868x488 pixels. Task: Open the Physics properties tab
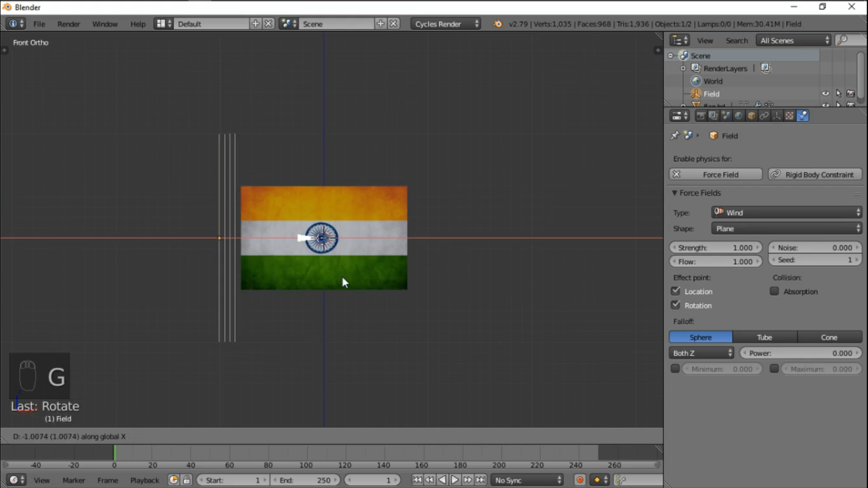803,116
